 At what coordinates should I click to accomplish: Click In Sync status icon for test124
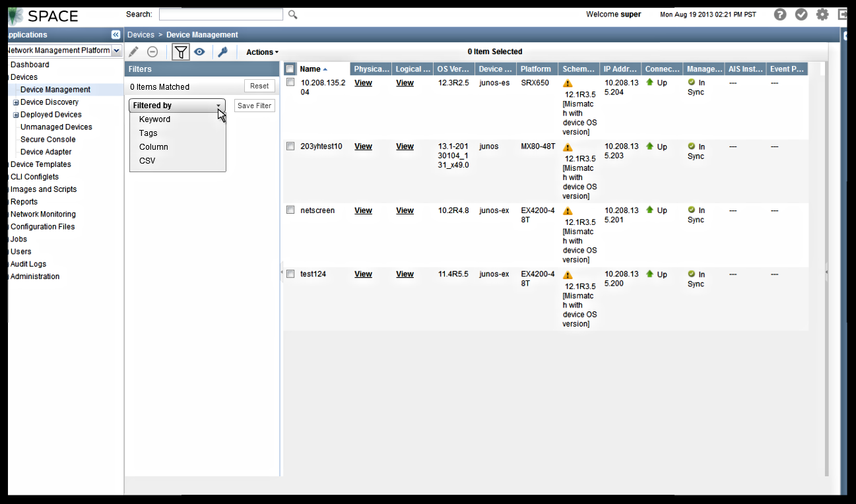(692, 273)
